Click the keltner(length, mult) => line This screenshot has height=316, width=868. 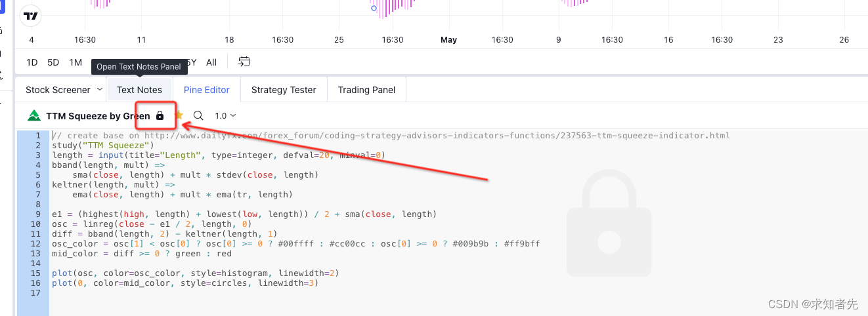(x=108, y=185)
